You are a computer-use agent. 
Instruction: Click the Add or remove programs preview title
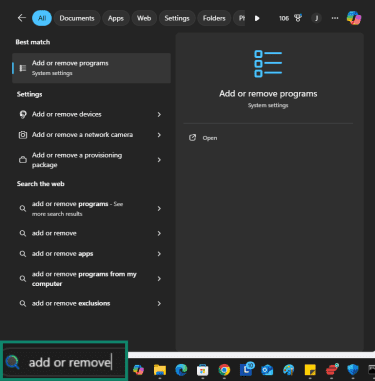268,94
